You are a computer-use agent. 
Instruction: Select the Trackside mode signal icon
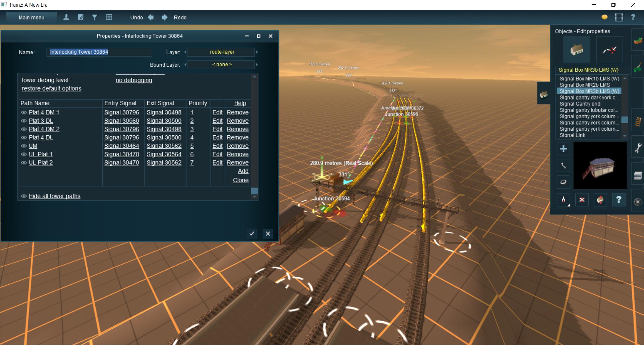tap(609, 50)
